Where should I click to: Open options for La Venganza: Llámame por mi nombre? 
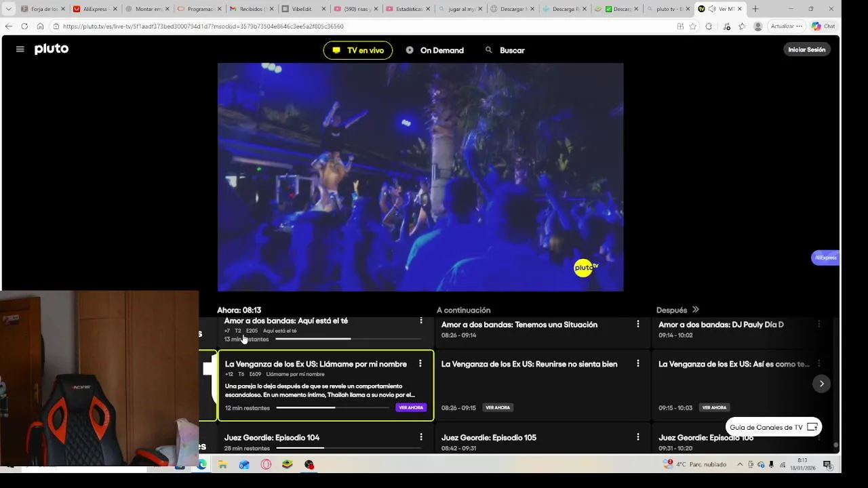click(420, 364)
